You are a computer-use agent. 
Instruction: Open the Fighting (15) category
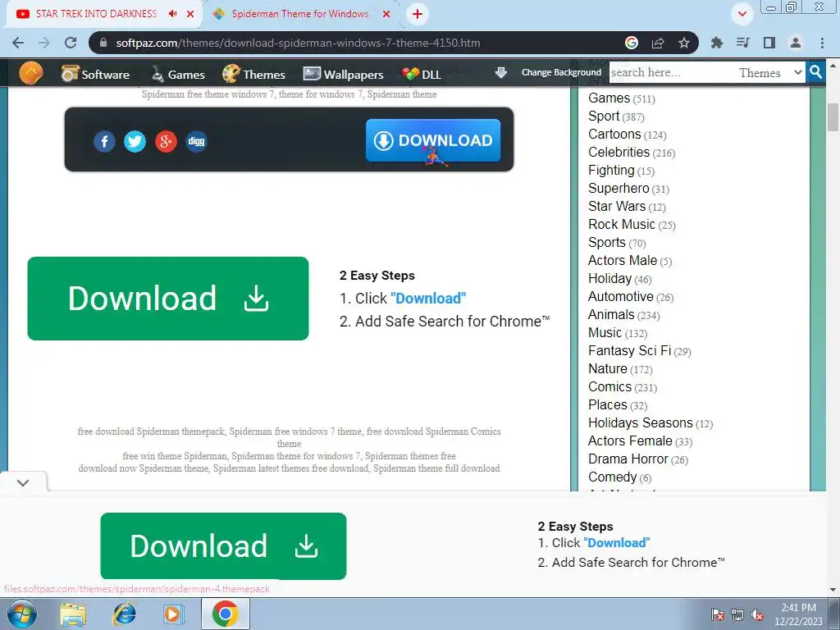[x=622, y=171]
